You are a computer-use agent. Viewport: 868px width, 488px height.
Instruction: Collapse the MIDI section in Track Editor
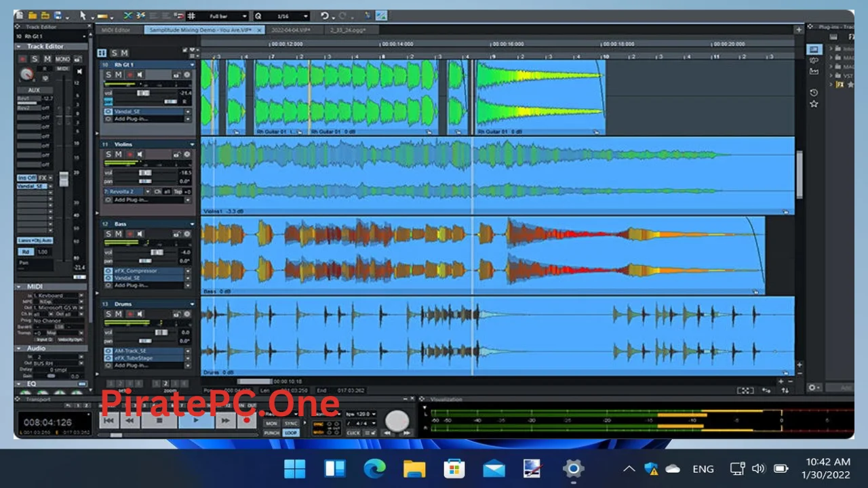[x=19, y=287]
